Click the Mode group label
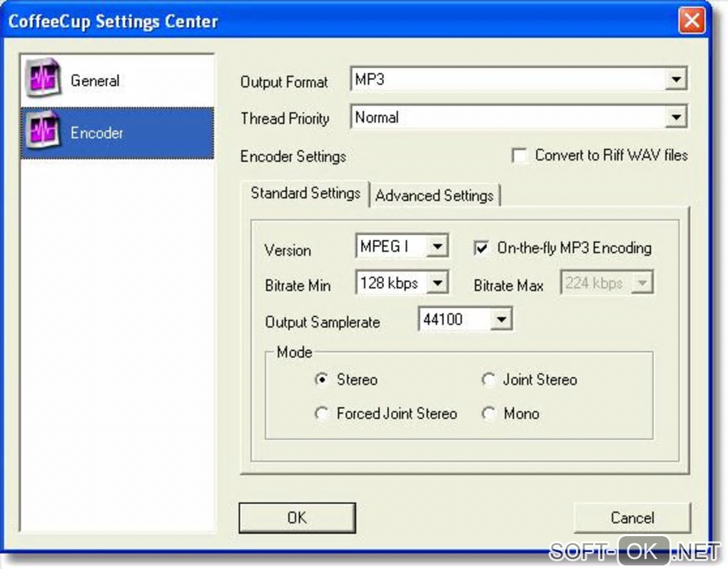Screen dimensions: 728x569 (x=294, y=352)
